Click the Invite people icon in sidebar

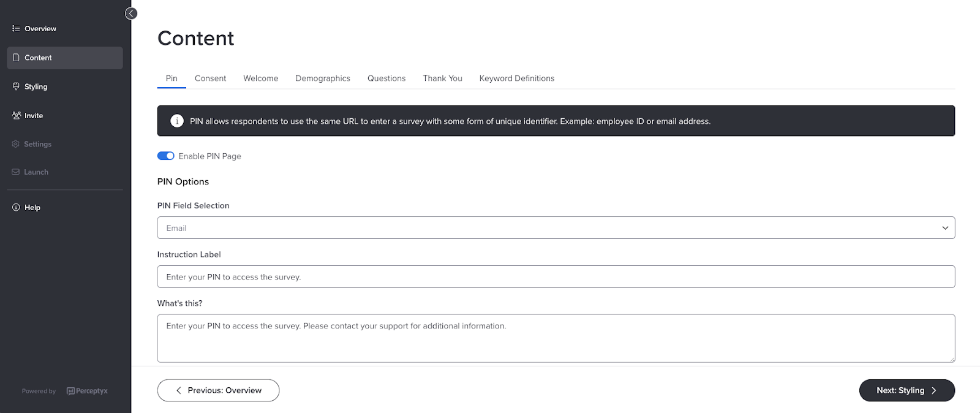[17, 115]
